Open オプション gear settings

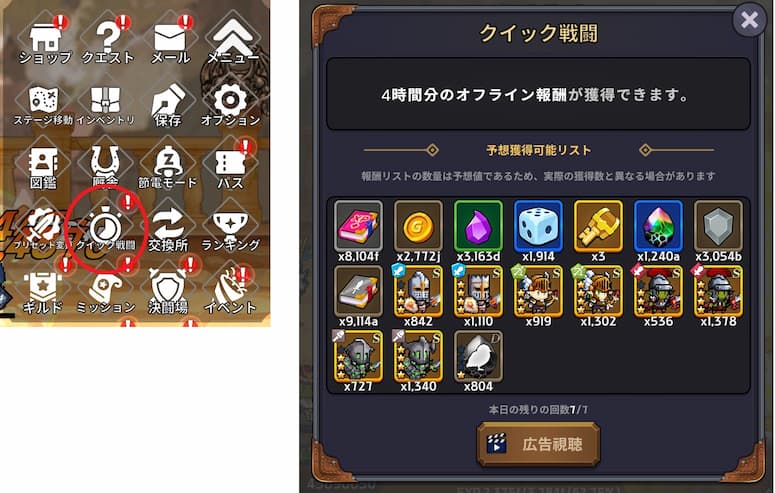pyautogui.click(x=230, y=105)
